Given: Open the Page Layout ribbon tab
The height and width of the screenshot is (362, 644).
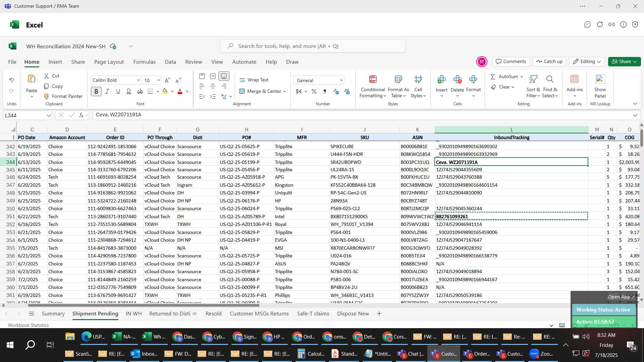Looking at the screenshot, I should (109, 62).
